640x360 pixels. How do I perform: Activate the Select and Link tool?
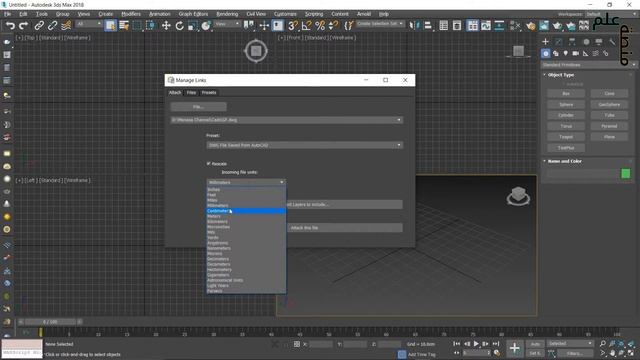(39, 26)
